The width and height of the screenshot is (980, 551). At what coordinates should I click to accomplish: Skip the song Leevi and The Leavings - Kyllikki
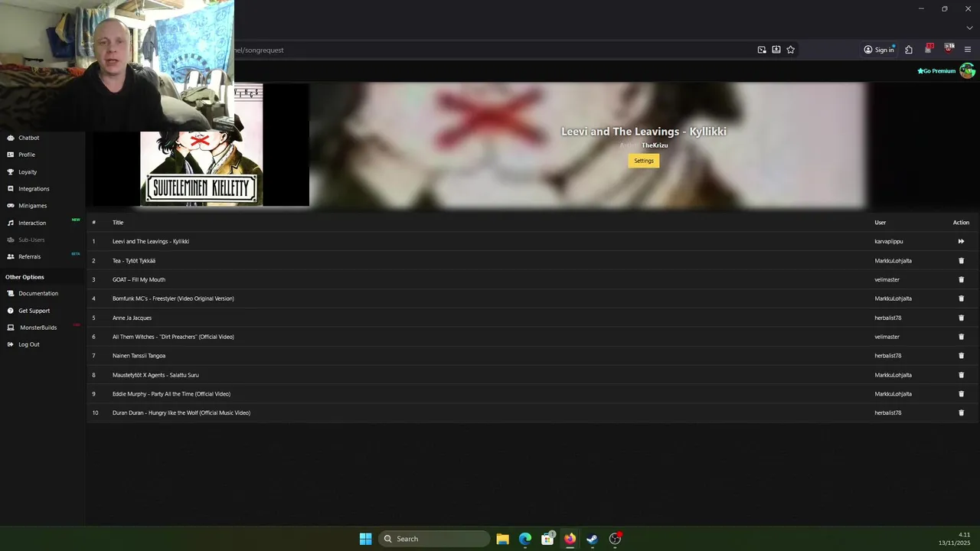coord(961,242)
